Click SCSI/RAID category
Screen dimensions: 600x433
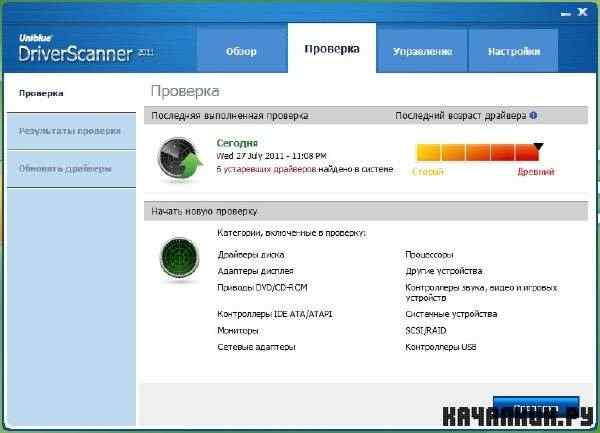click(x=426, y=330)
